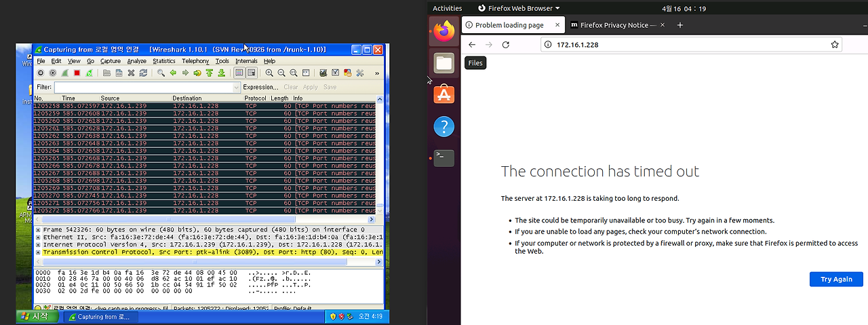868x325 pixels.
Task: Reload the page in Firefox
Action: pos(505,45)
